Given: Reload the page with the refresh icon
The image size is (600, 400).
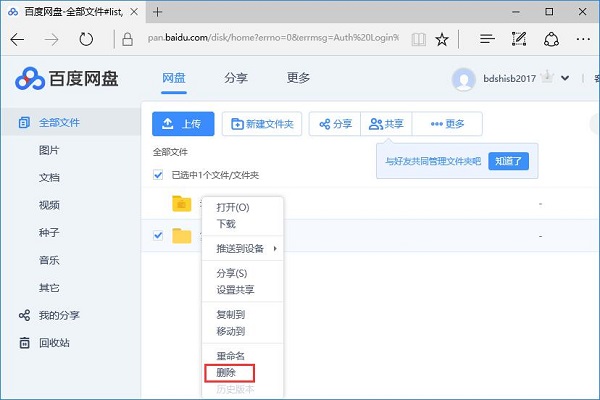Looking at the screenshot, I should [x=86, y=39].
